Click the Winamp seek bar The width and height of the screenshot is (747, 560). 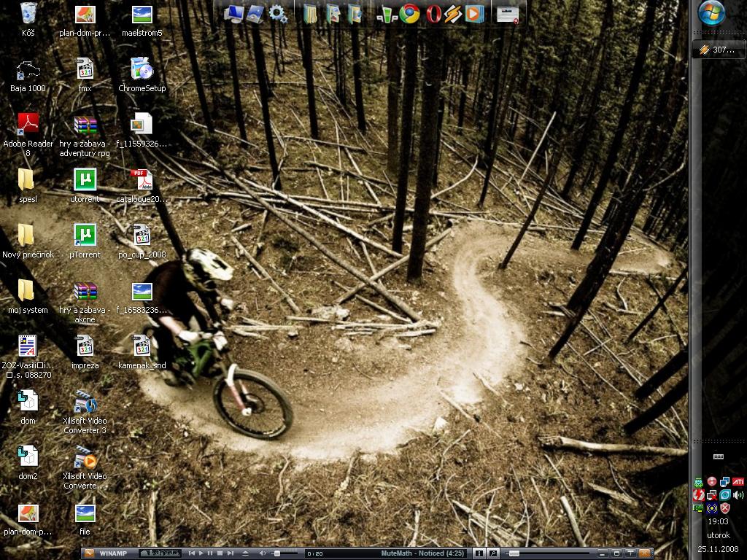[x=547, y=553]
